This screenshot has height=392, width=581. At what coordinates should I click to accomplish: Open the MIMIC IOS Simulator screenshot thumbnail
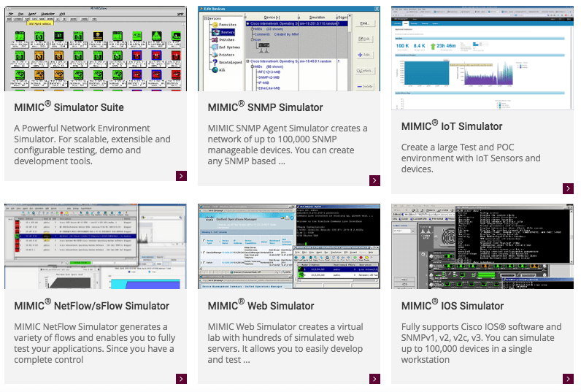pyautogui.click(x=482, y=247)
